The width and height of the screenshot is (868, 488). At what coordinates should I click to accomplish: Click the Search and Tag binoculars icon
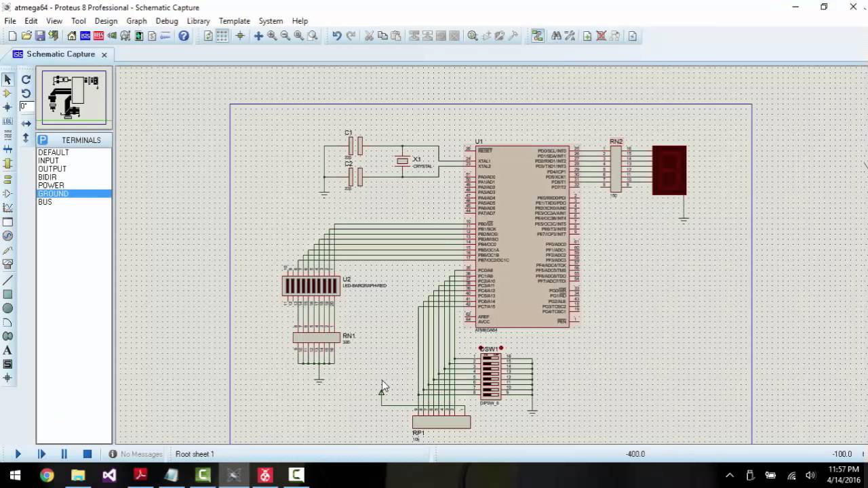[x=556, y=36]
